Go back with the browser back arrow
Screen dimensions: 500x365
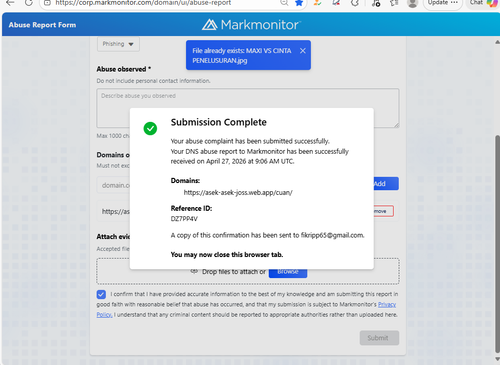coord(10,3)
